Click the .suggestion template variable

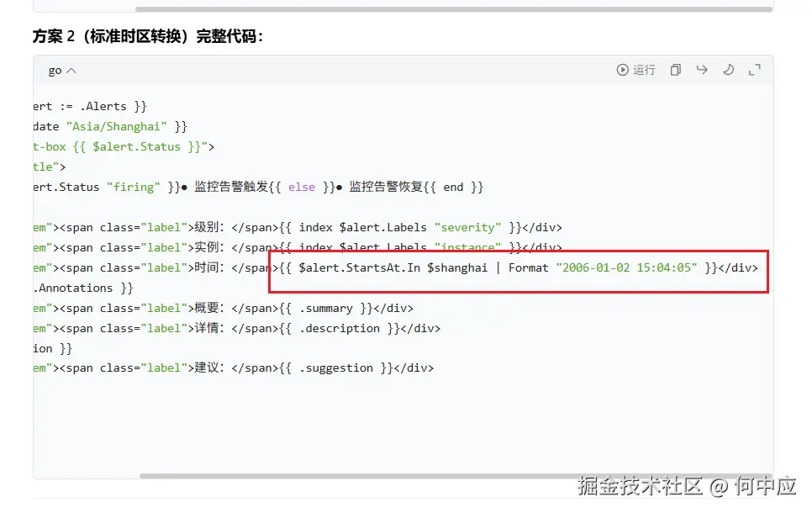click(x=335, y=368)
